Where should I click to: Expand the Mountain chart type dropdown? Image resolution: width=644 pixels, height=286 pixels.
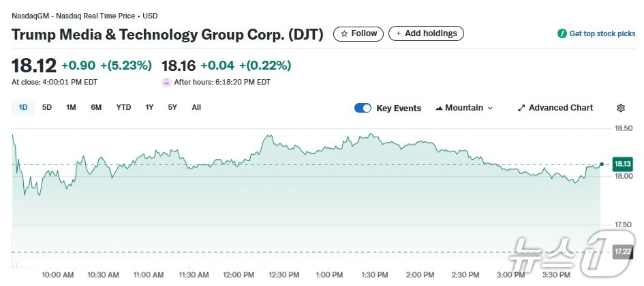(490, 108)
